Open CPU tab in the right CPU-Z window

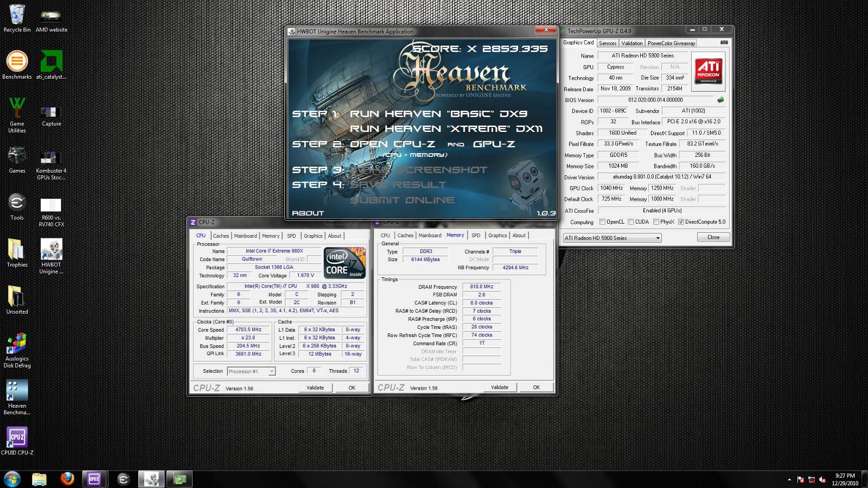[x=385, y=235]
